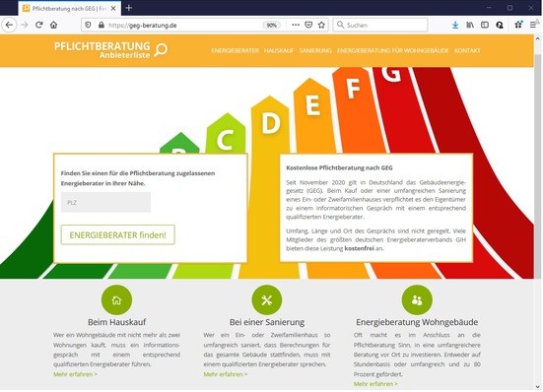Image resolution: width=543 pixels, height=392 pixels.
Task: Open the library bookshelf icon
Action: point(470,25)
